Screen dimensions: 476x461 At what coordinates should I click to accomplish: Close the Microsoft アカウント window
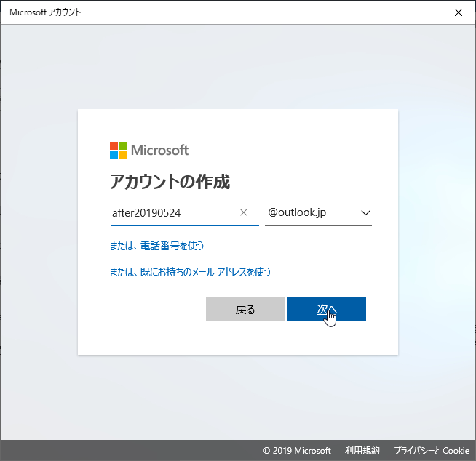459,12
